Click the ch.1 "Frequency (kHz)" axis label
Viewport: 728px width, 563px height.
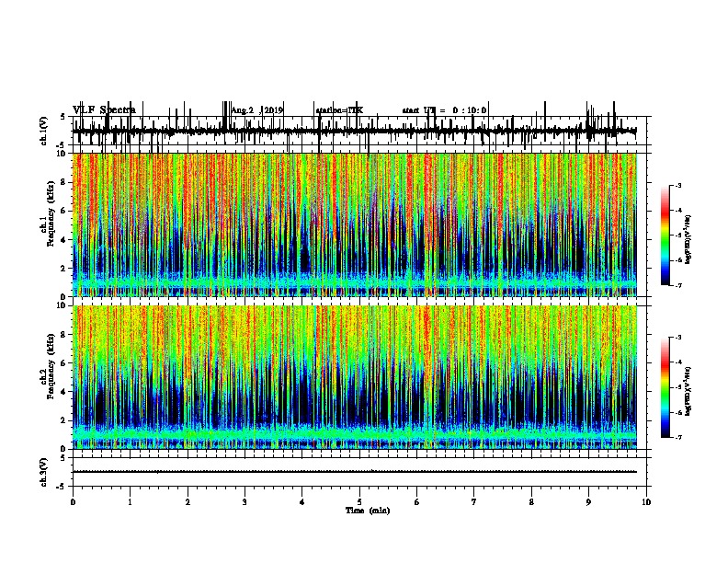pos(51,214)
